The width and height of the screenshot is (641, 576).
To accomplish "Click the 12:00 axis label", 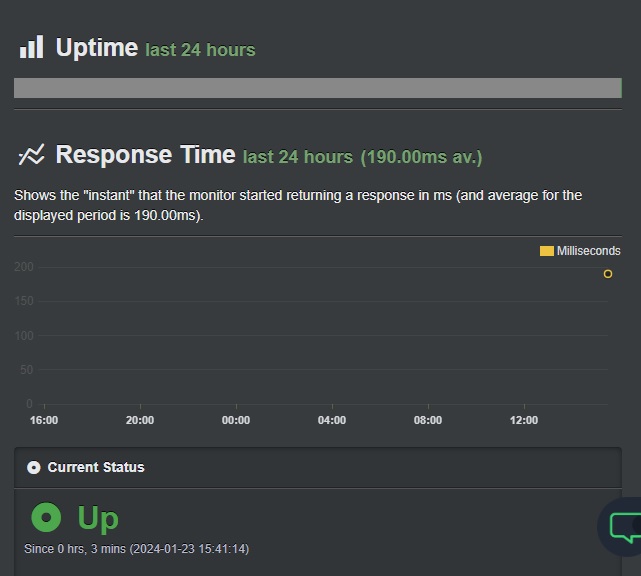I will click(x=524, y=420).
